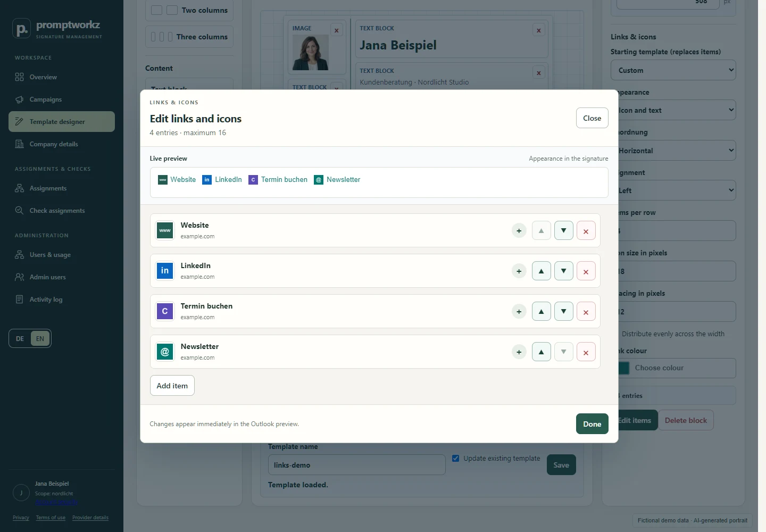Open Overview in sidebar
This screenshot has height=532, width=766.
tap(62, 77)
